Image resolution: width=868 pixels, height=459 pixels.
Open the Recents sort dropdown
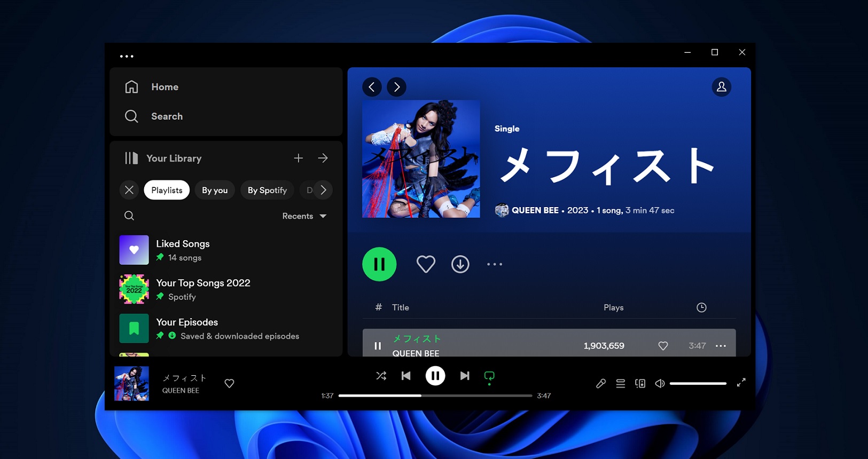click(x=304, y=216)
